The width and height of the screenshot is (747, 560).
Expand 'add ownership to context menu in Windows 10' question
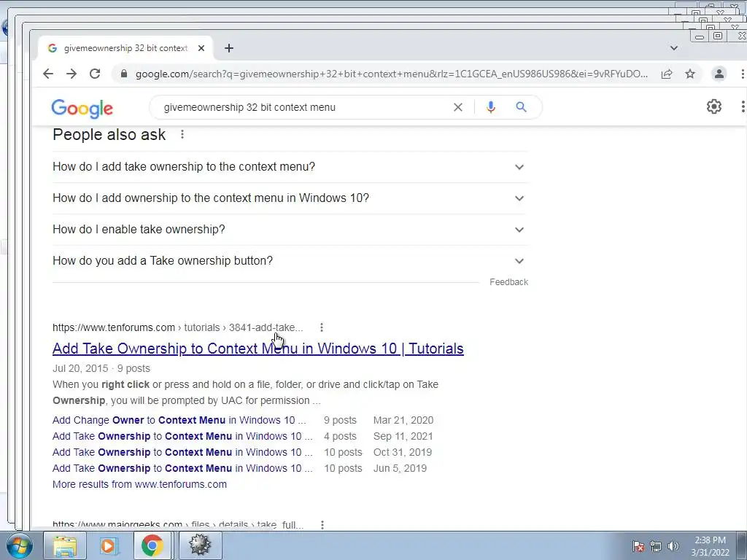[x=290, y=198]
